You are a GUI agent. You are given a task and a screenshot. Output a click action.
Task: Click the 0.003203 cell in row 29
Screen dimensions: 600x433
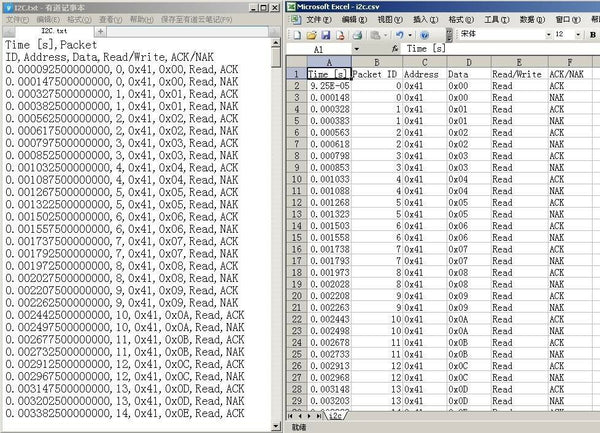pyautogui.click(x=329, y=401)
